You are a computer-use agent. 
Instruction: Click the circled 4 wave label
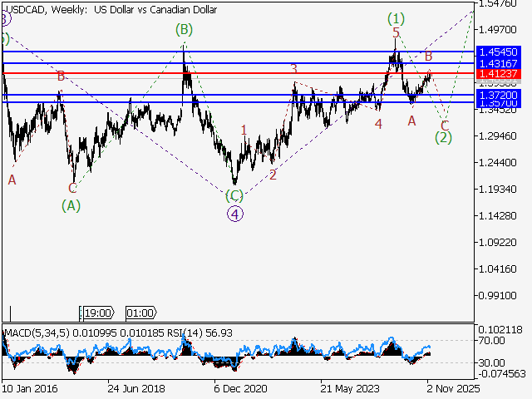[235, 214]
